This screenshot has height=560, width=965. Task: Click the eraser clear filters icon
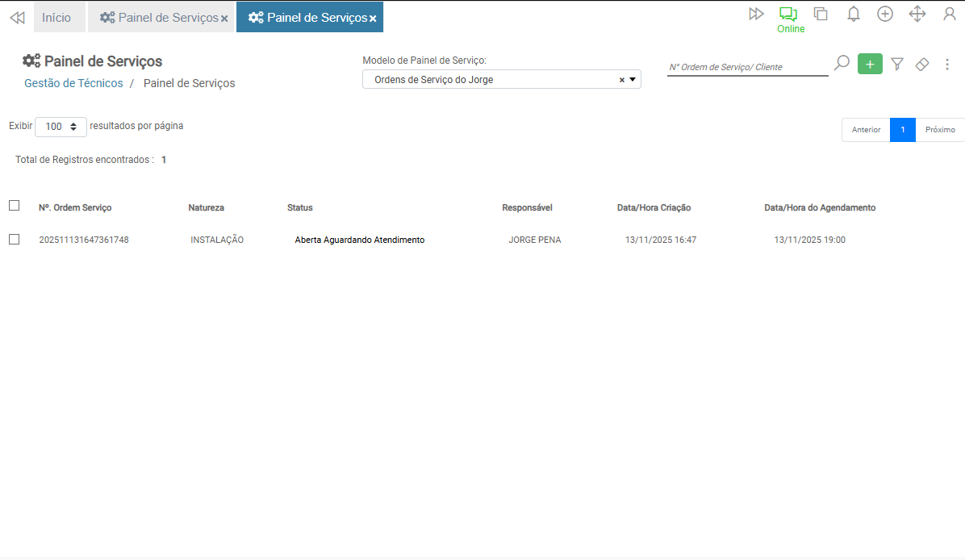[922, 64]
